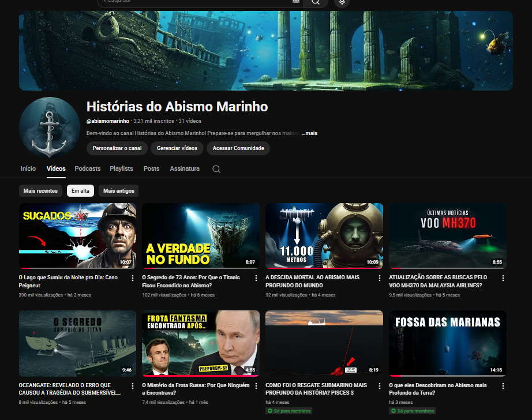The width and height of the screenshot is (532, 420).
Task: Open title O Lago que Sumiu da Noite
Action: point(68,282)
